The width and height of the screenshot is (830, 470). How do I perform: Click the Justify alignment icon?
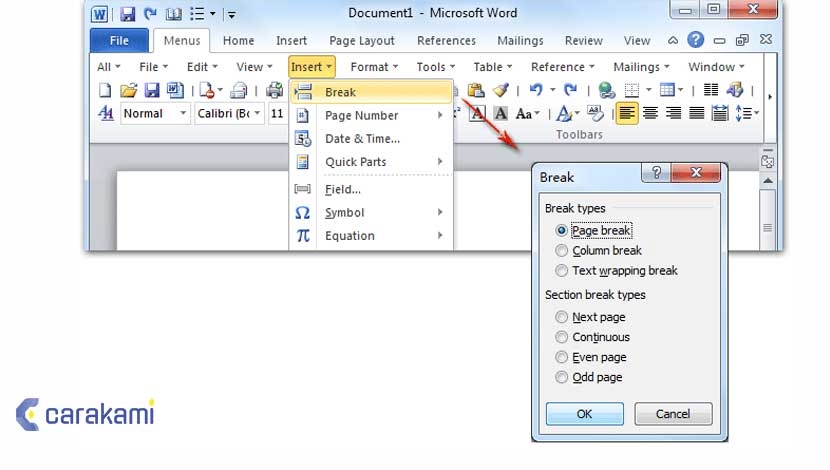click(x=697, y=114)
